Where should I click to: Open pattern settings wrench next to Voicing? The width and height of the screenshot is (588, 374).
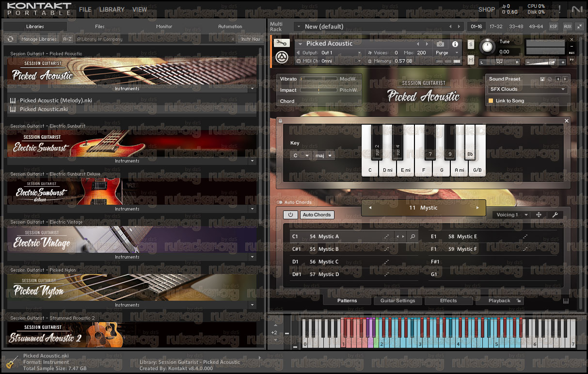555,214
